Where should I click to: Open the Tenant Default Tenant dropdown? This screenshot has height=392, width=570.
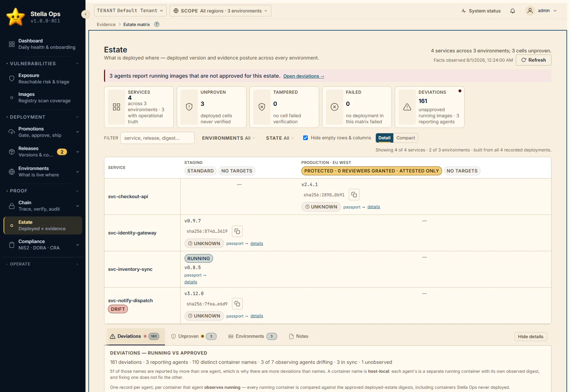130,11
